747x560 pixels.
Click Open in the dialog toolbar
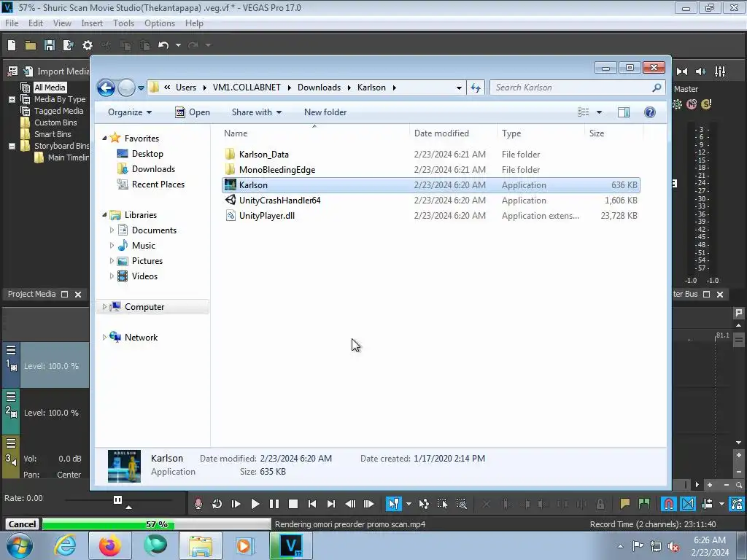tap(193, 112)
